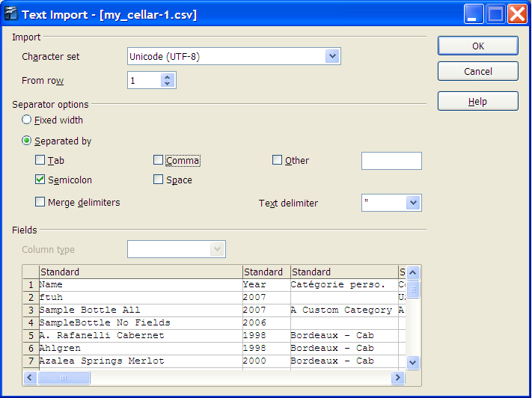Select the Standard header above Catégorie perso.
This screenshot has width=532, height=398.
point(344,272)
